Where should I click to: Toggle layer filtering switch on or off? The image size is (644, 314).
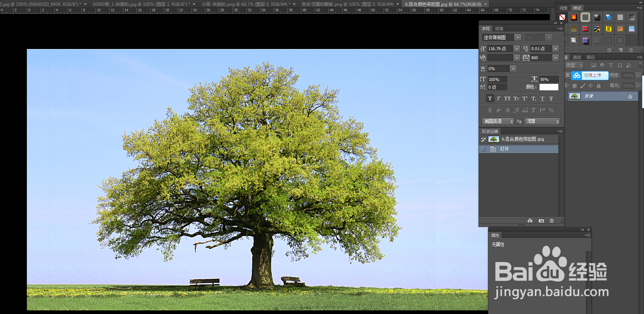tap(640, 65)
